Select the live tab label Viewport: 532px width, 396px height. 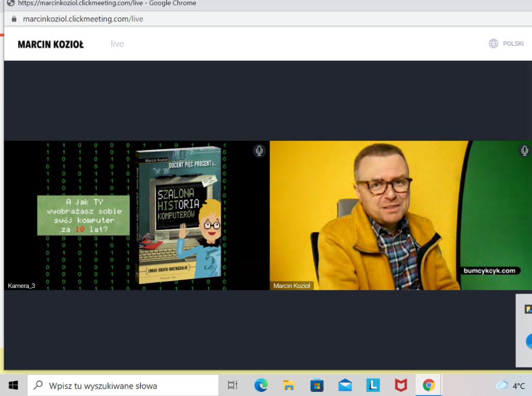coord(117,44)
